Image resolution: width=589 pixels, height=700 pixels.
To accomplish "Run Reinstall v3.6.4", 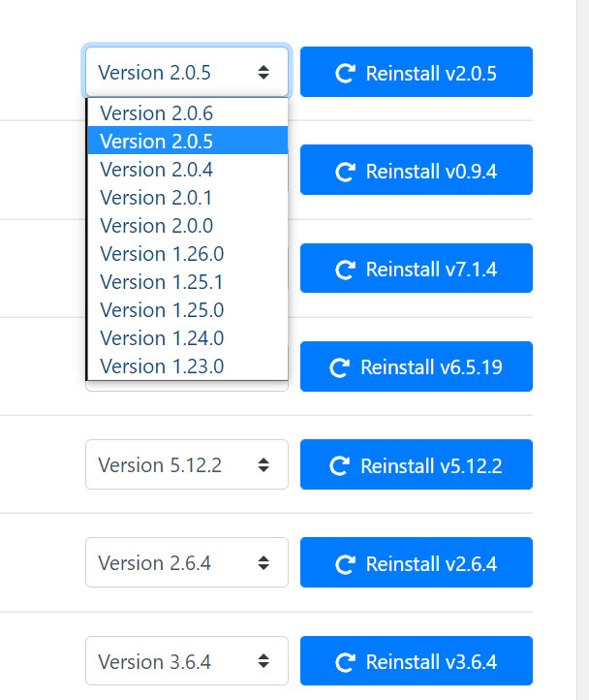I will tap(417, 660).
